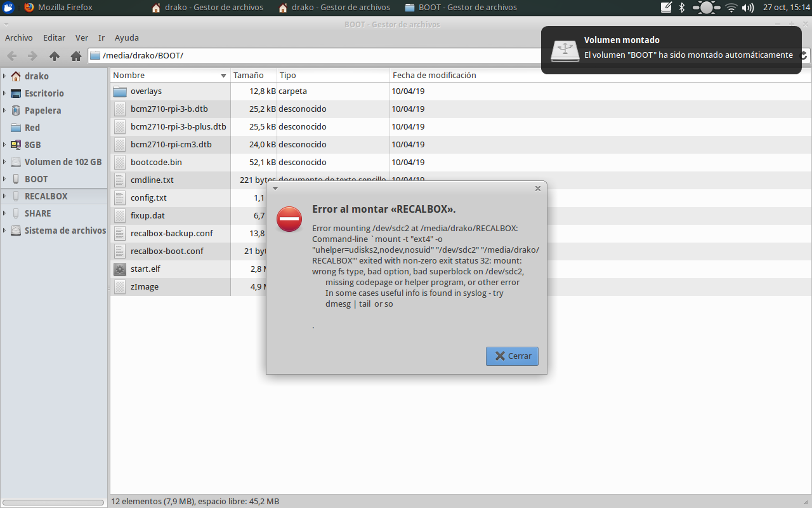This screenshot has width=812, height=508.
Task: Go to parent folder with up arrow
Action: pos(55,56)
